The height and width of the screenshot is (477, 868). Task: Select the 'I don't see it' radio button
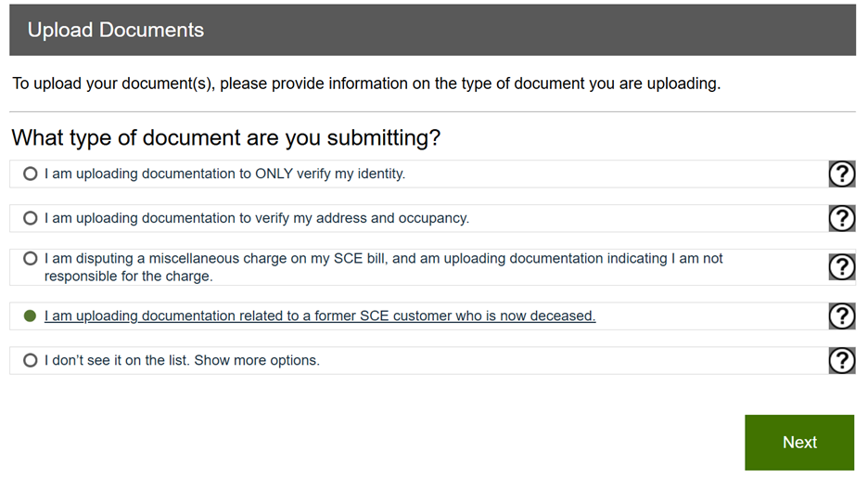31,360
